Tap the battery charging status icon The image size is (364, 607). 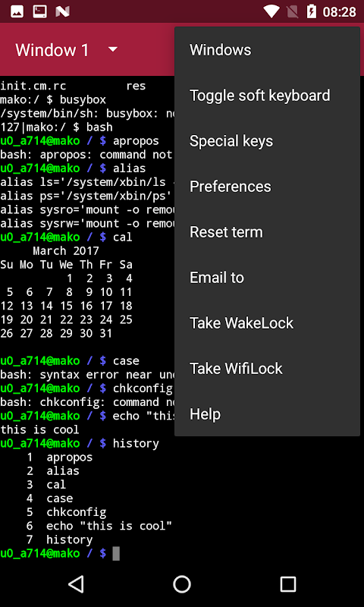311,11
